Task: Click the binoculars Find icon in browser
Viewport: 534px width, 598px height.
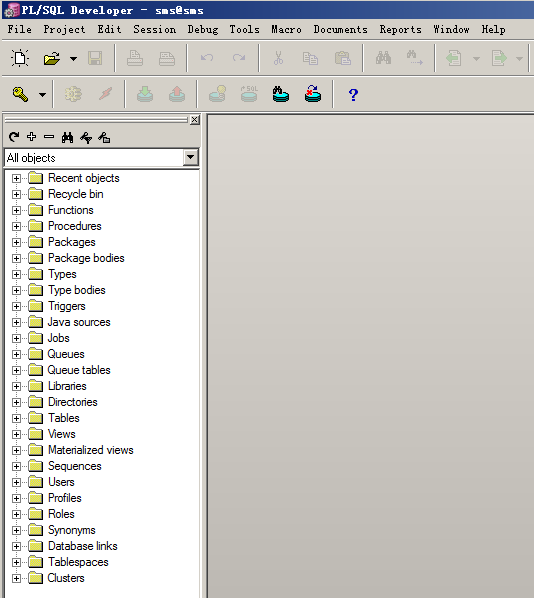Action: (x=68, y=137)
